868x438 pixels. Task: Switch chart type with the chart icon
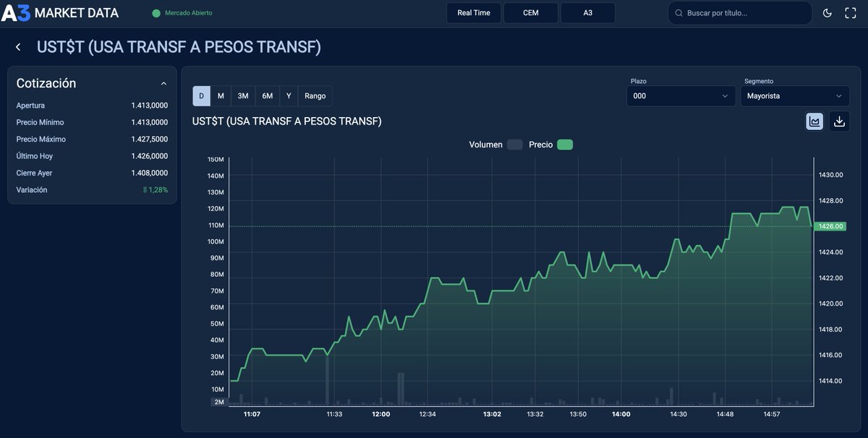click(x=814, y=121)
